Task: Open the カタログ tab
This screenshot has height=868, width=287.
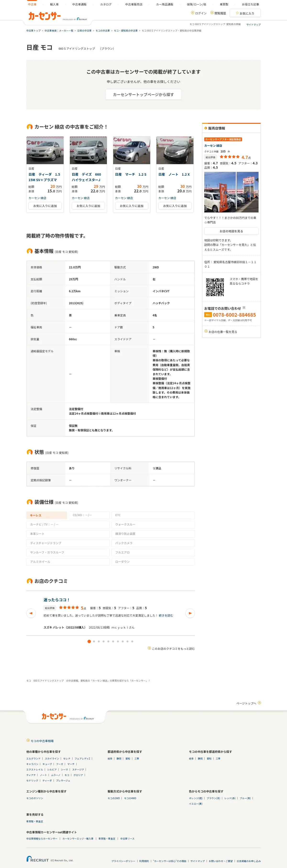Action: (x=105, y=4)
